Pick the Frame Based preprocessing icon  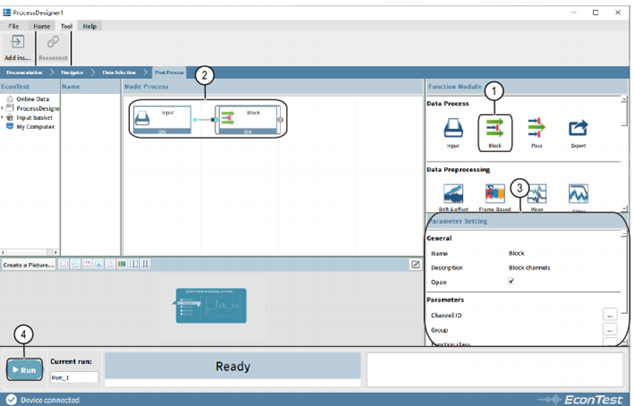tap(495, 194)
